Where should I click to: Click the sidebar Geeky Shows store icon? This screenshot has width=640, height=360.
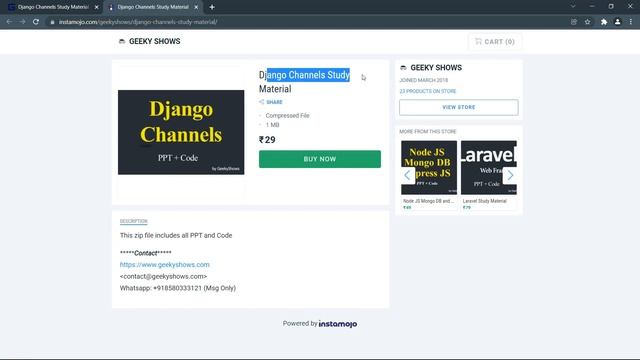coord(403,68)
